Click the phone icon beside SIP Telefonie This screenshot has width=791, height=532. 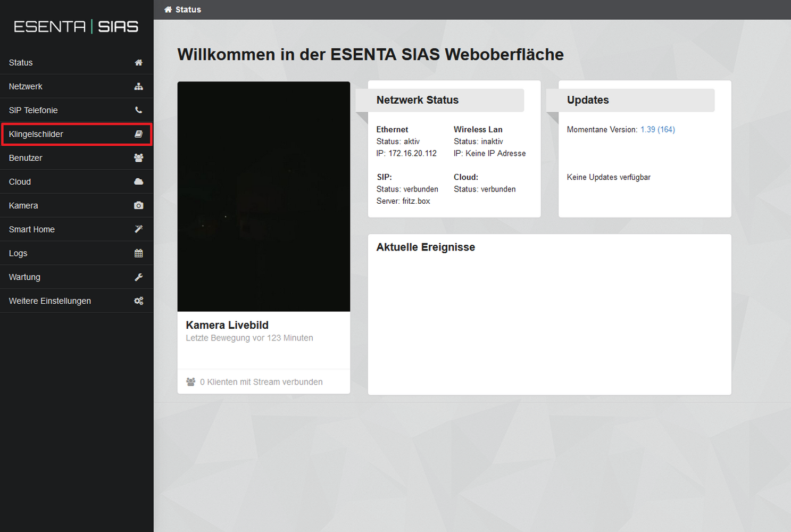(138, 110)
